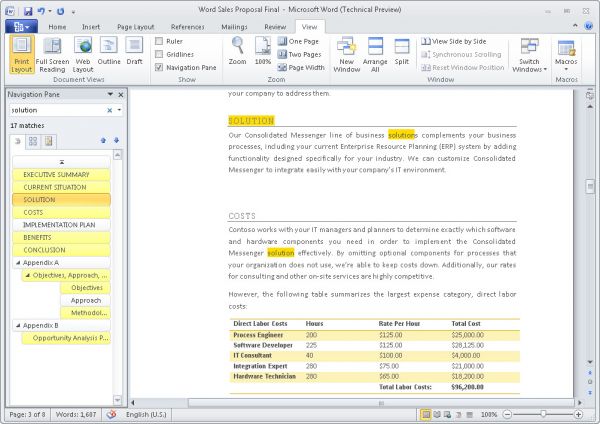Image resolution: width=600 pixels, height=424 pixels.
Task: Toggle Draft view in status bar
Action: click(470, 414)
